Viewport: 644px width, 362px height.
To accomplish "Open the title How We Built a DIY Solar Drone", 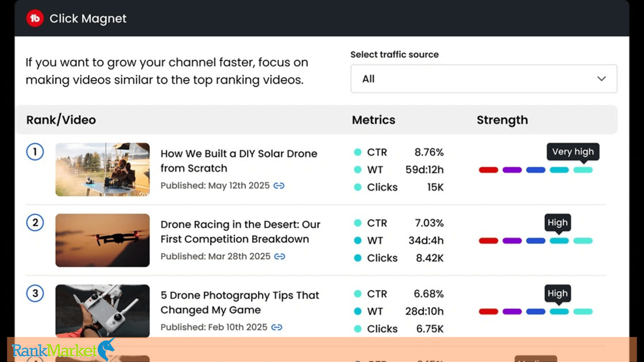I will coord(239,161).
